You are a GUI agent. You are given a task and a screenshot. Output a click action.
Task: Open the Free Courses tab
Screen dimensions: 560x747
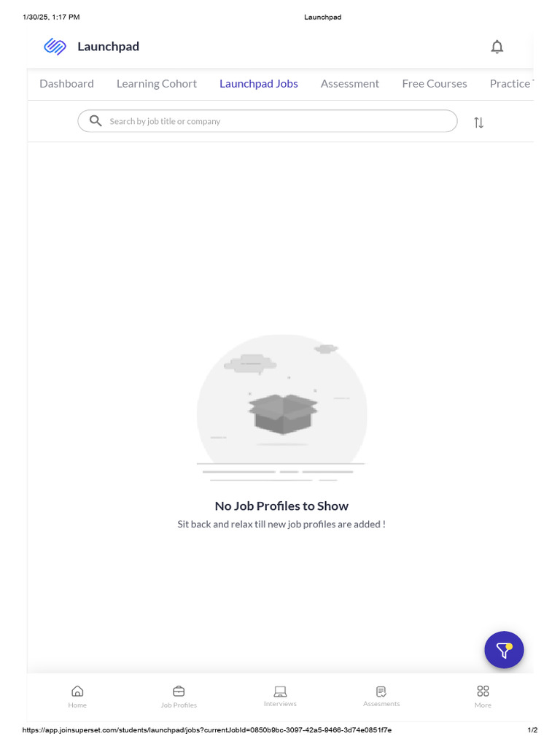tap(435, 84)
